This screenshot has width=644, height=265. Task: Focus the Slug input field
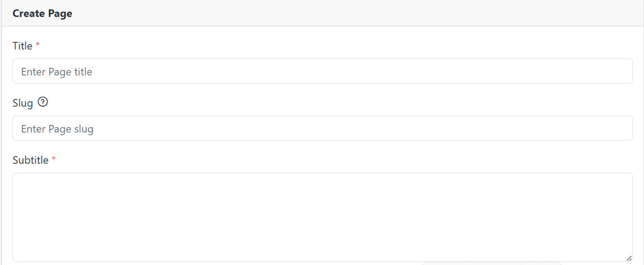322,128
